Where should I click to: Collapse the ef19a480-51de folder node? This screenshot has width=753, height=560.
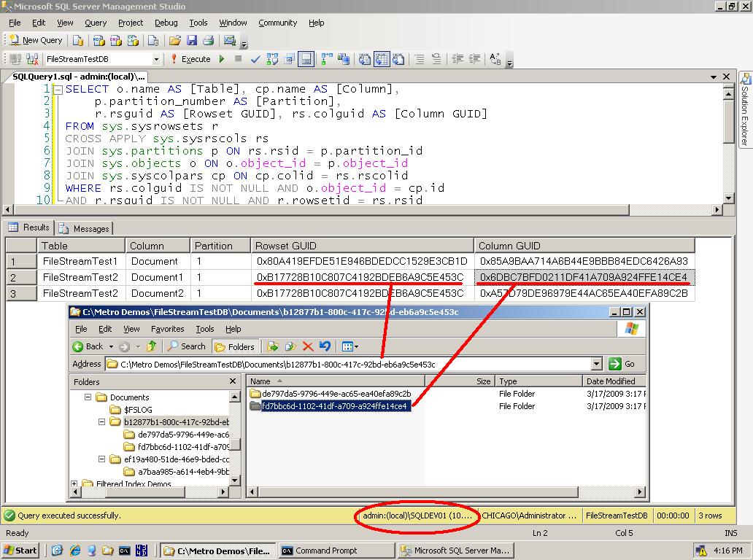(102, 459)
